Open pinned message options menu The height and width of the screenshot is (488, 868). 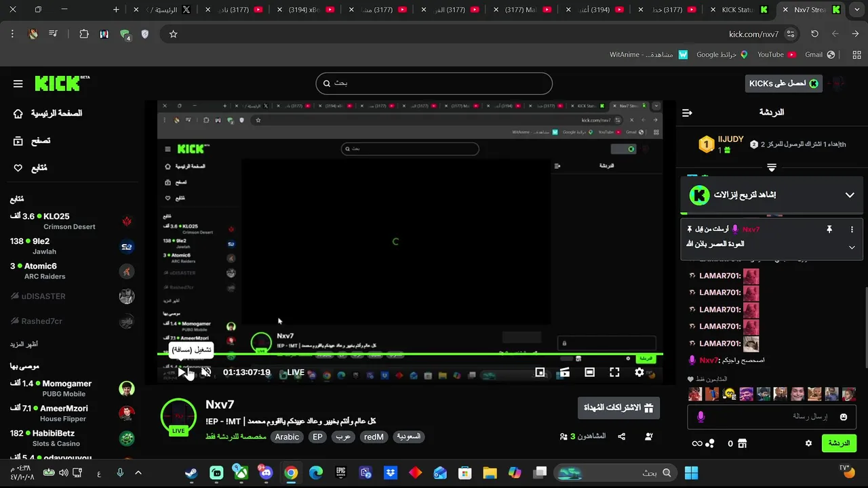click(x=852, y=230)
